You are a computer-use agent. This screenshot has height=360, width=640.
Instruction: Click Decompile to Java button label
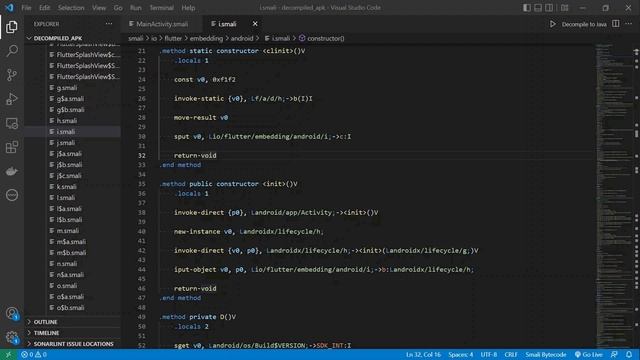pyautogui.click(x=584, y=24)
